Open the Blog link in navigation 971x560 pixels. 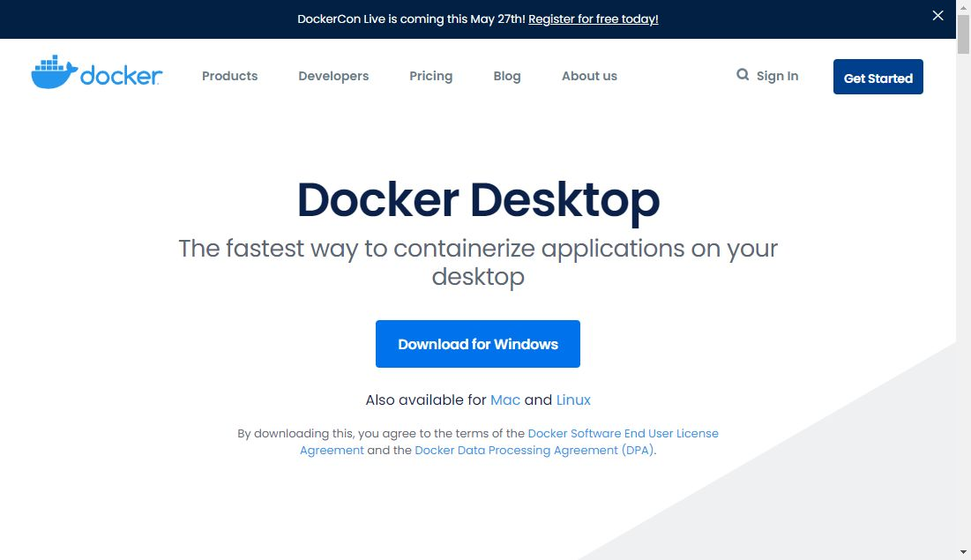click(x=507, y=76)
